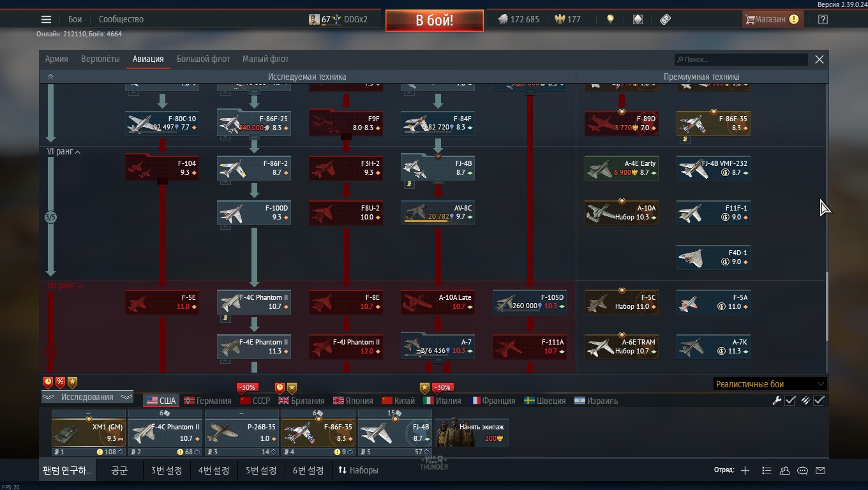Toggle the auto-refill ammo checkbox

[819, 401]
